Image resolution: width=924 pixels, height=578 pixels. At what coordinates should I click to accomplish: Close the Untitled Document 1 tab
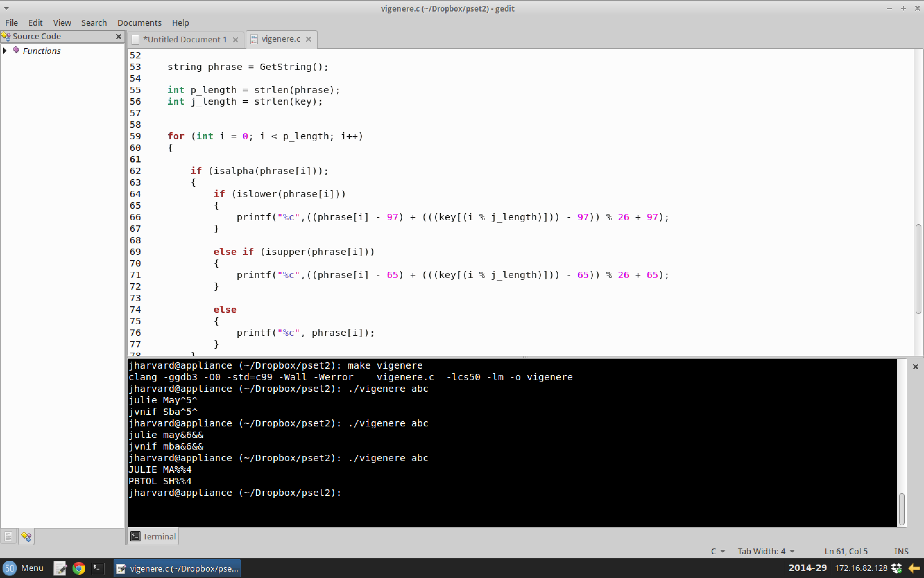point(235,40)
